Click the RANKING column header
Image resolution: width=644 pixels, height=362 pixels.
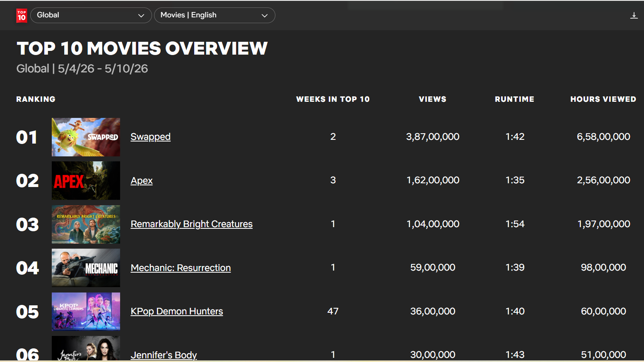36,99
